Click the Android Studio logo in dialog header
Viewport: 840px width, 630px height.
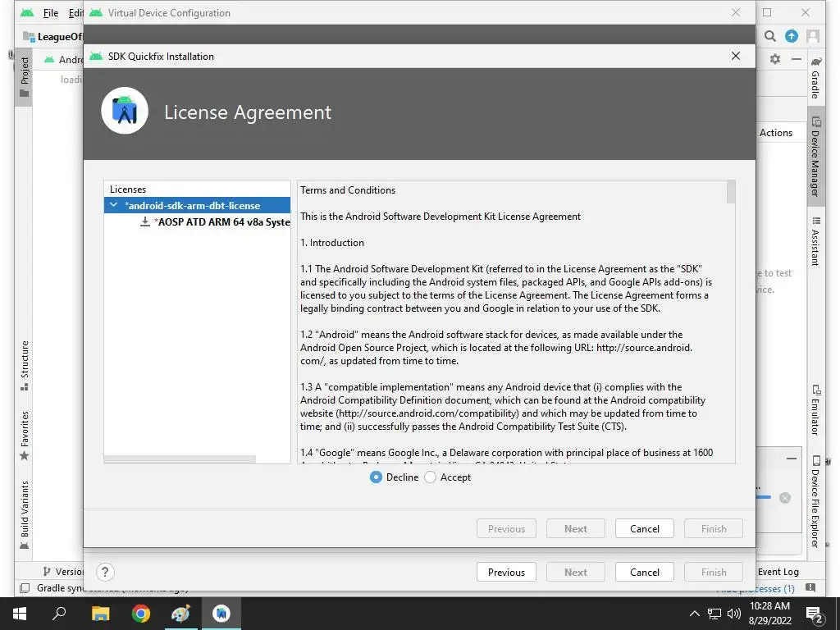(125, 111)
